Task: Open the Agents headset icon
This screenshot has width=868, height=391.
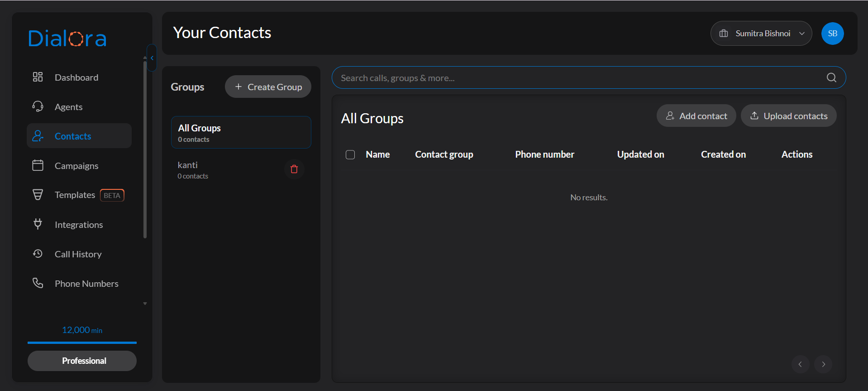Action: tap(38, 106)
